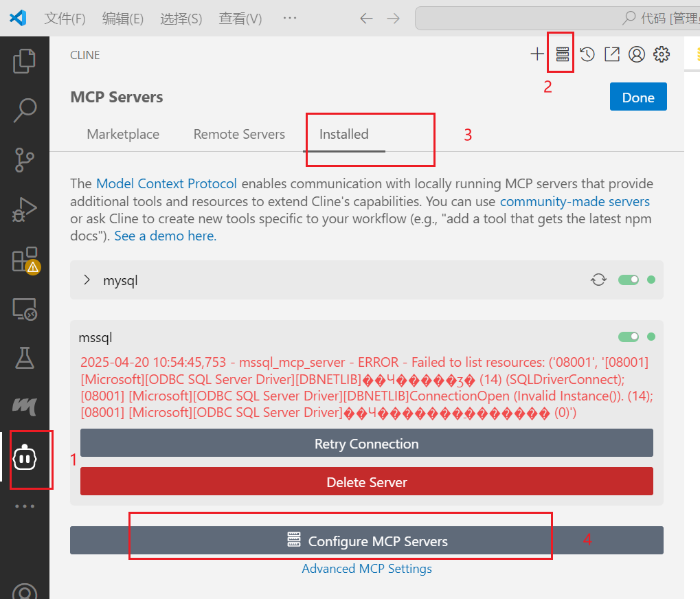Click Configure MCP Servers button
Image resolution: width=700 pixels, height=599 pixels.
coord(367,540)
